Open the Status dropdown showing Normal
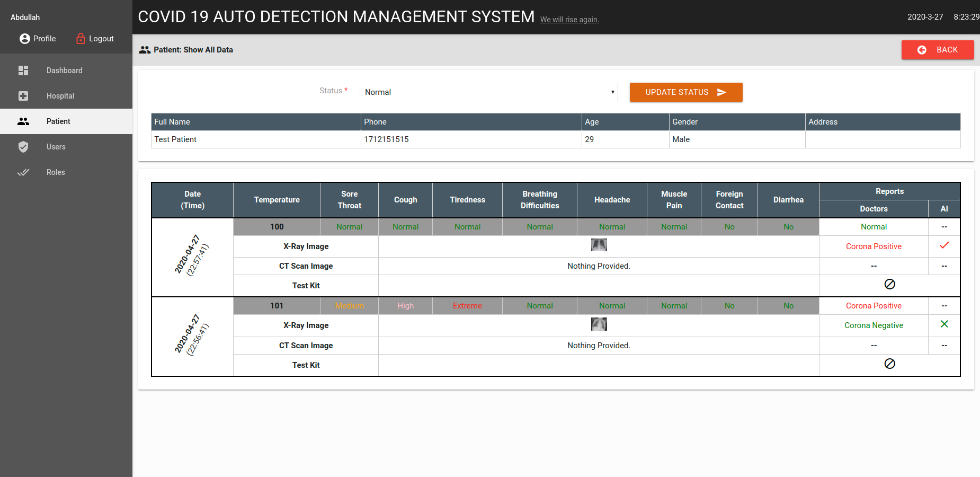 (x=489, y=92)
